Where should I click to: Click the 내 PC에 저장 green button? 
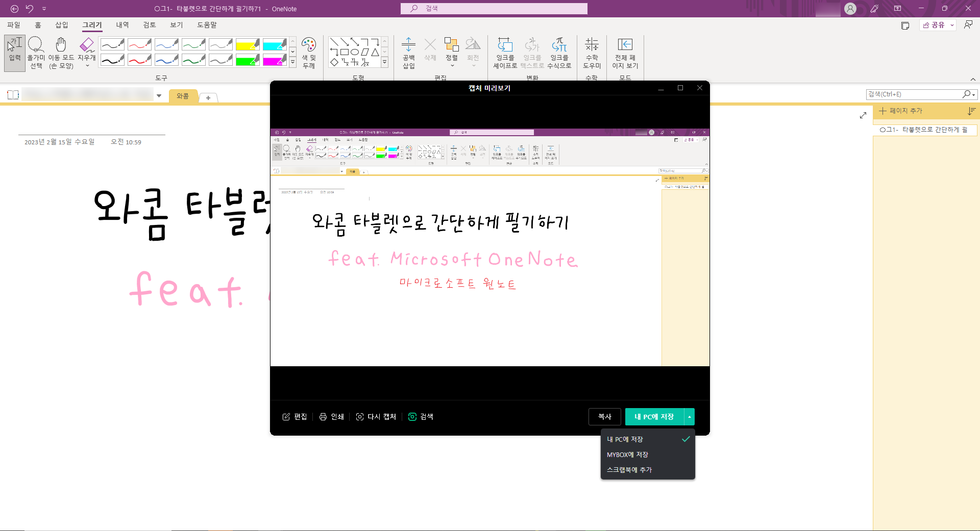click(654, 417)
